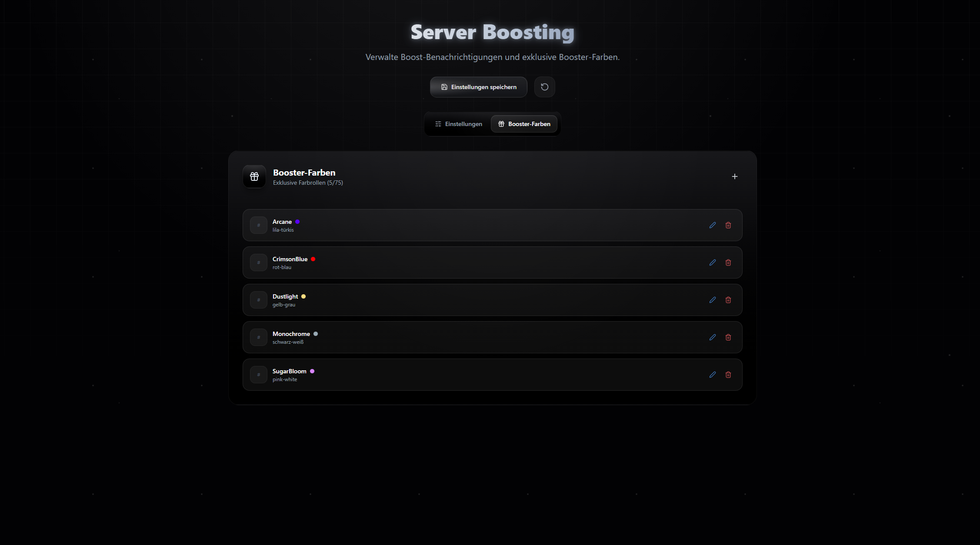Edit the Monochrome color role
The width and height of the screenshot is (980, 545).
(712, 337)
